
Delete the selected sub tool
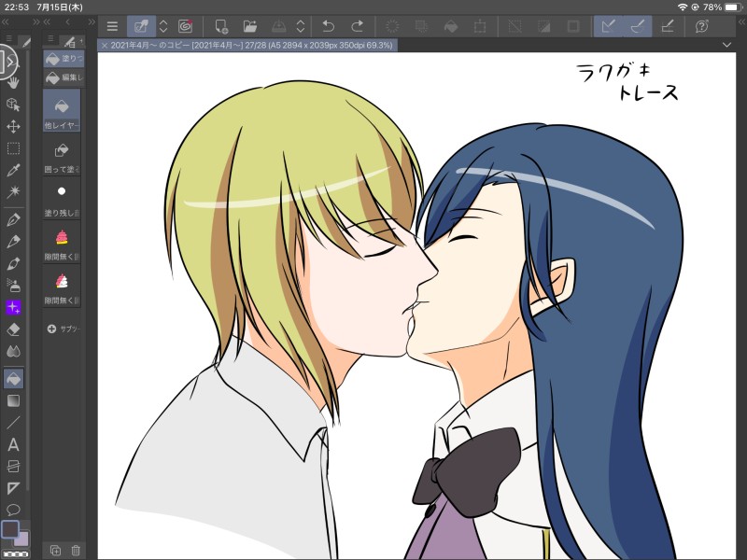(x=76, y=551)
